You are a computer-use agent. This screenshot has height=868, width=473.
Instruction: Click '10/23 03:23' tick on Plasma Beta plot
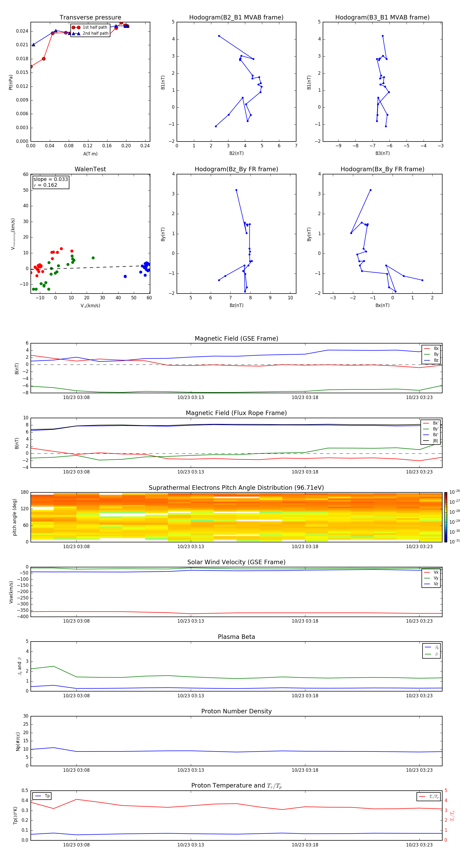(419, 696)
